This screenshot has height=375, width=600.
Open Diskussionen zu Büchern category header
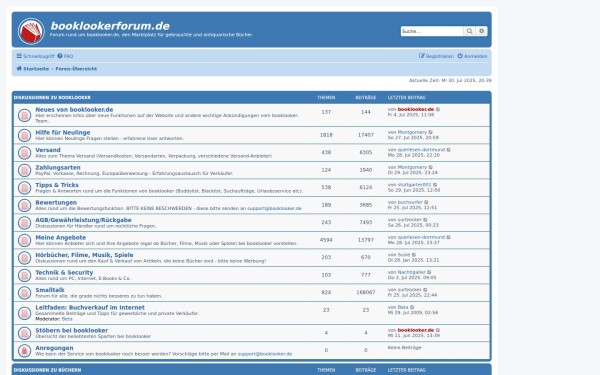point(47,370)
